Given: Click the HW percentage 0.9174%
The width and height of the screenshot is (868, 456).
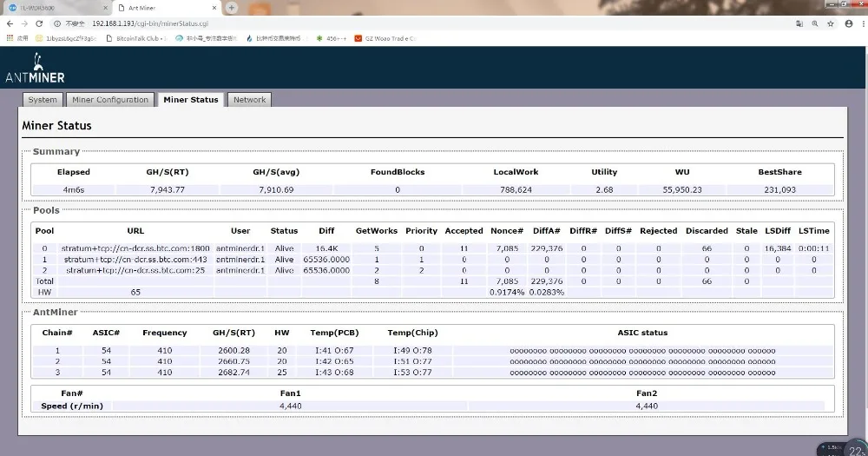Looking at the screenshot, I should coord(507,292).
